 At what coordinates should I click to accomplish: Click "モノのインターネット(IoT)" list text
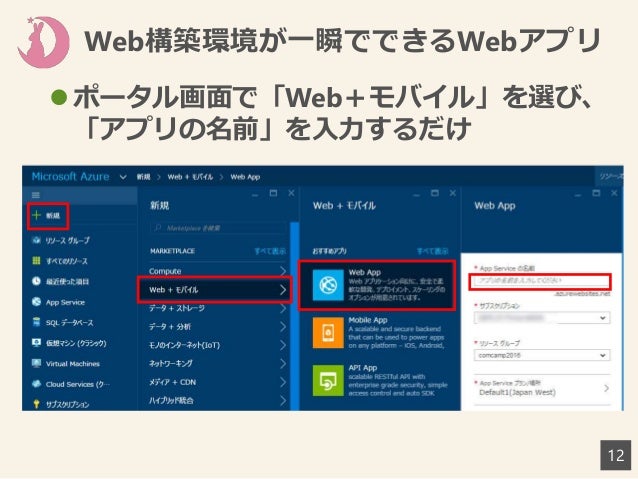click(184, 345)
